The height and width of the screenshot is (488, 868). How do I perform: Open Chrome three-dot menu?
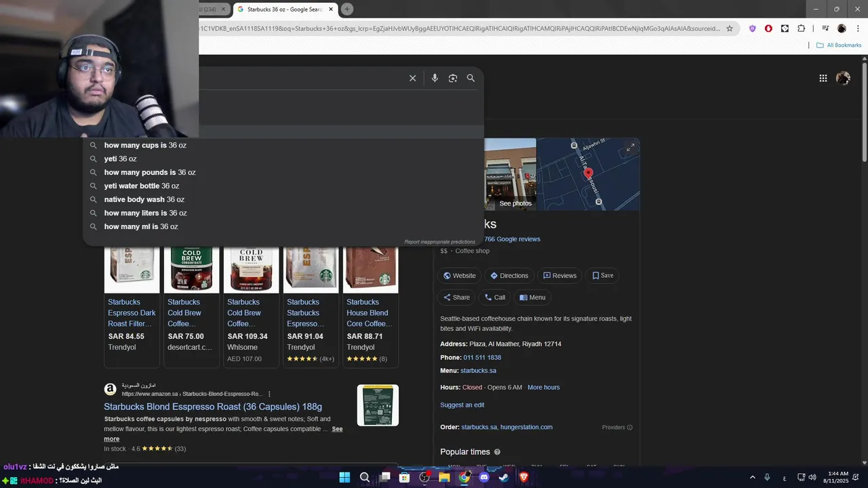click(856, 28)
